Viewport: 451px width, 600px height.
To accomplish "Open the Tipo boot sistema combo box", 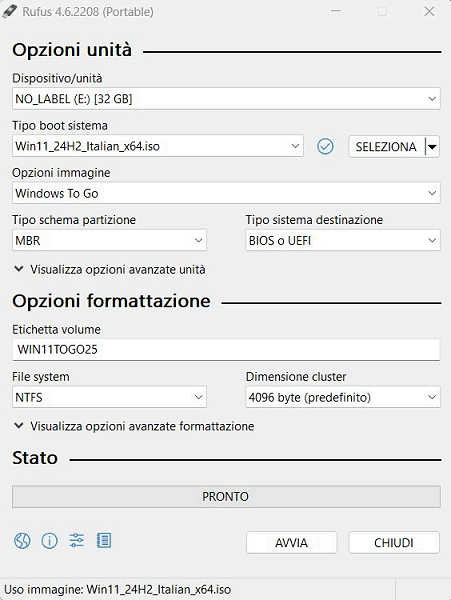I will click(x=158, y=146).
